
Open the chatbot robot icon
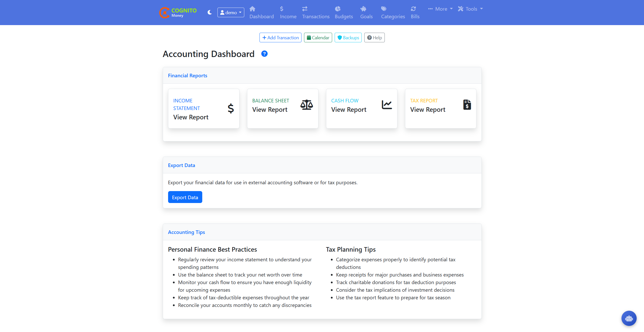[x=629, y=318]
